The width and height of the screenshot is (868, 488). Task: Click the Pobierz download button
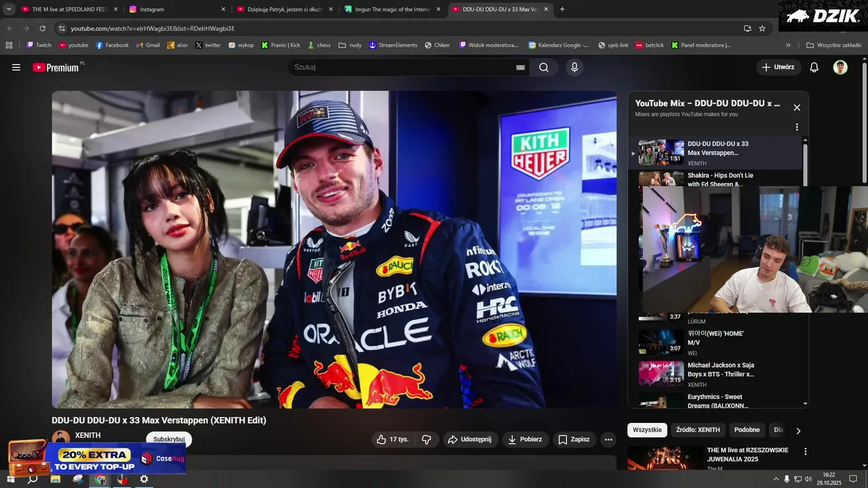525,439
